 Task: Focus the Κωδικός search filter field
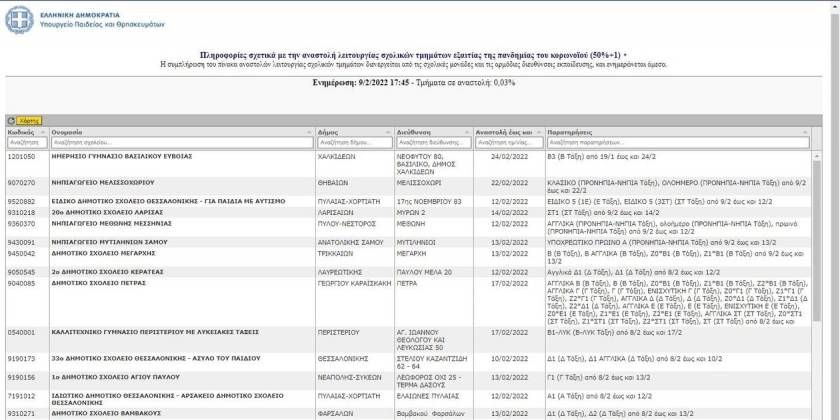[27, 142]
